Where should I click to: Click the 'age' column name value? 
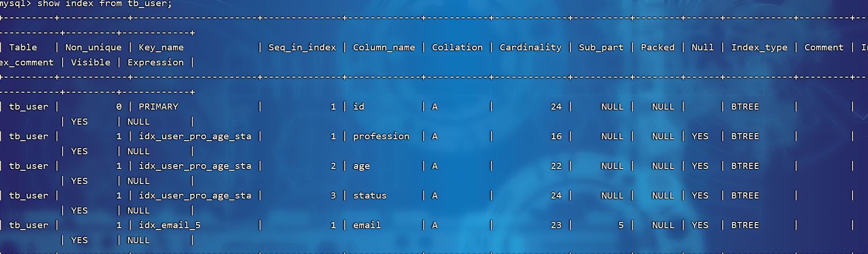pos(362,166)
